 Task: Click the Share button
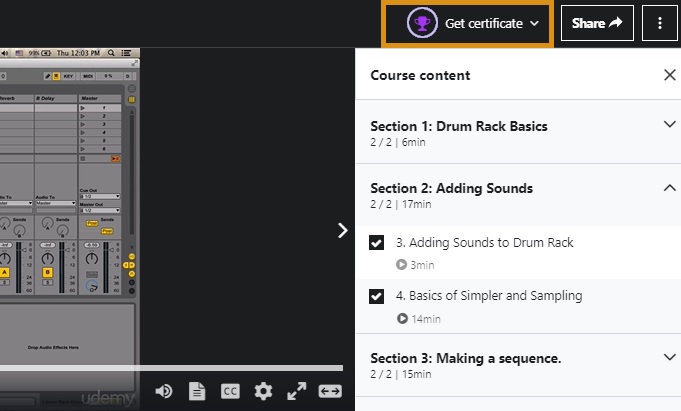(596, 23)
